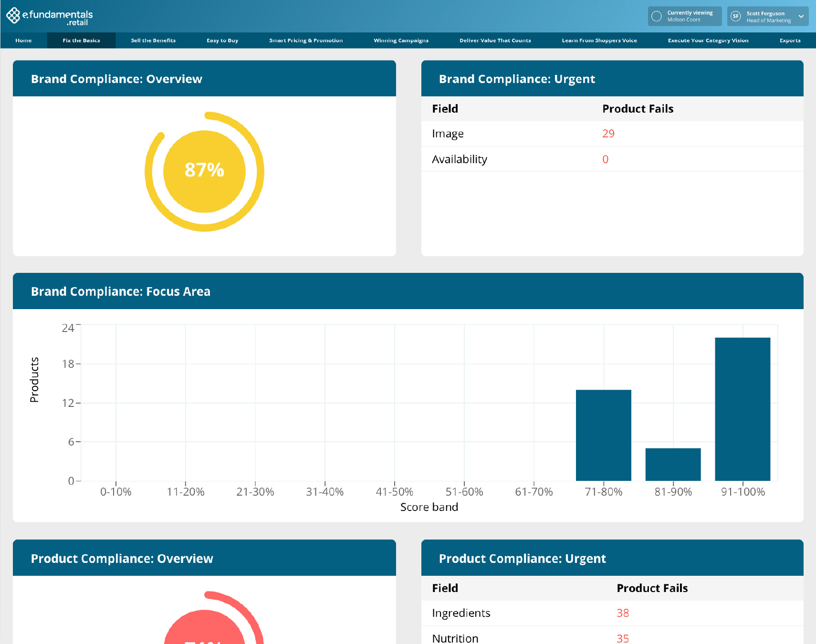
Task: Click the SF user avatar icon
Action: click(736, 16)
